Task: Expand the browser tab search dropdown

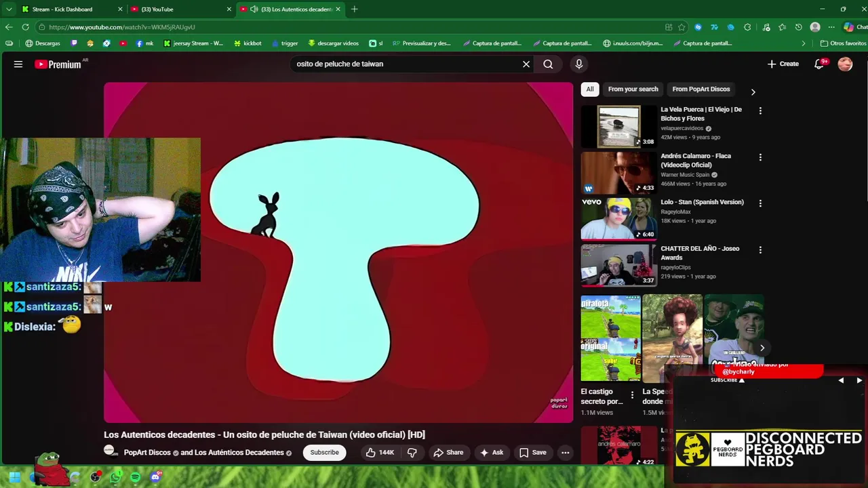Action: pos(9,9)
